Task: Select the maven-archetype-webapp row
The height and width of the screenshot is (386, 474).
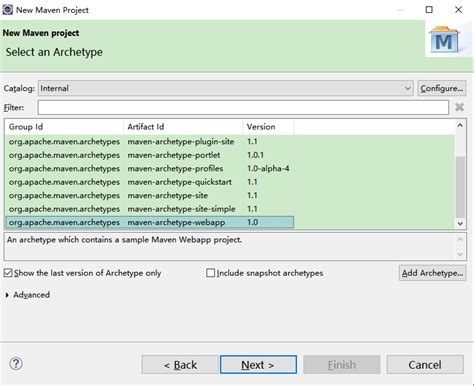Action: (149, 222)
